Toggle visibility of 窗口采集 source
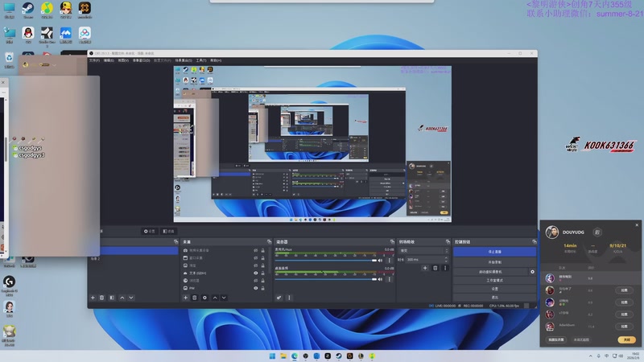The width and height of the screenshot is (644, 362). pos(255,257)
